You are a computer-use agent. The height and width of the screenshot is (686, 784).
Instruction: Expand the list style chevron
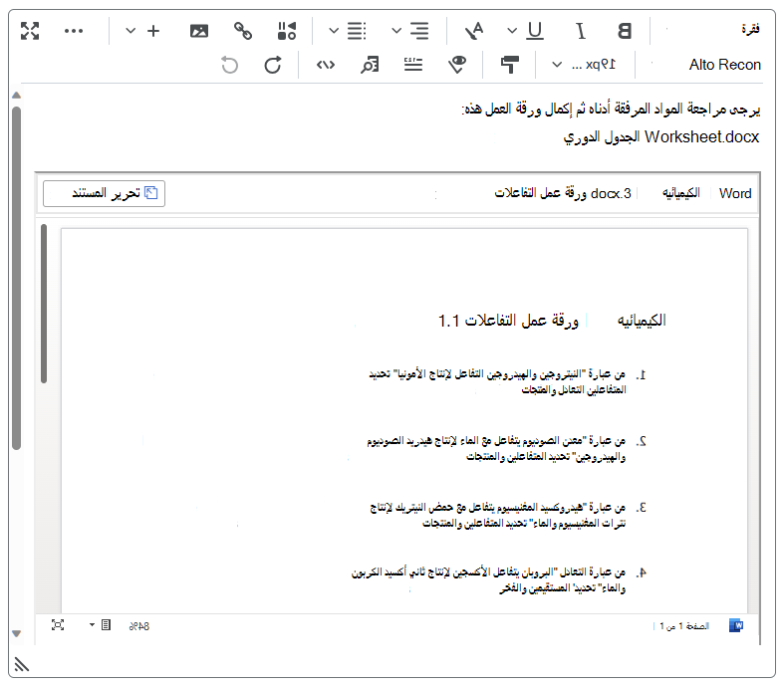pyautogui.click(x=334, y=31)
